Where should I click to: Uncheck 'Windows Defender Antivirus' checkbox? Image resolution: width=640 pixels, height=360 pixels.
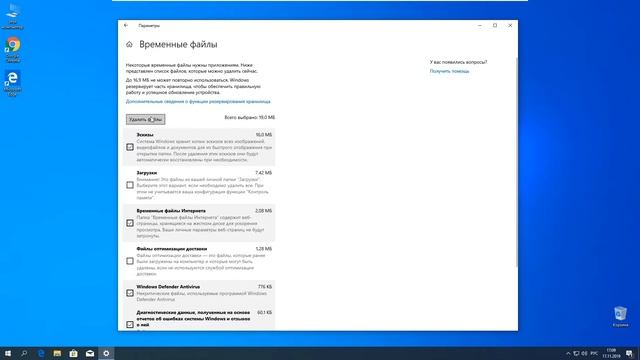click(130, 293)
